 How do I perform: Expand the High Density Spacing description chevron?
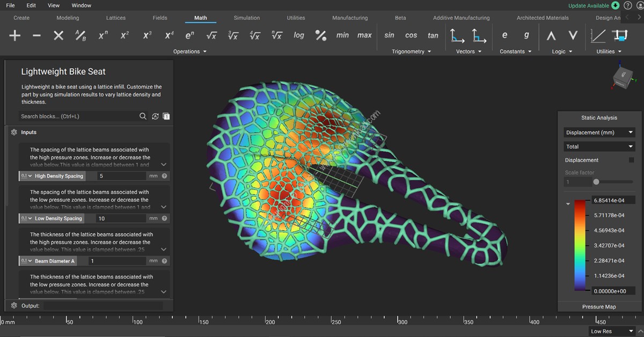coord(164,165)
